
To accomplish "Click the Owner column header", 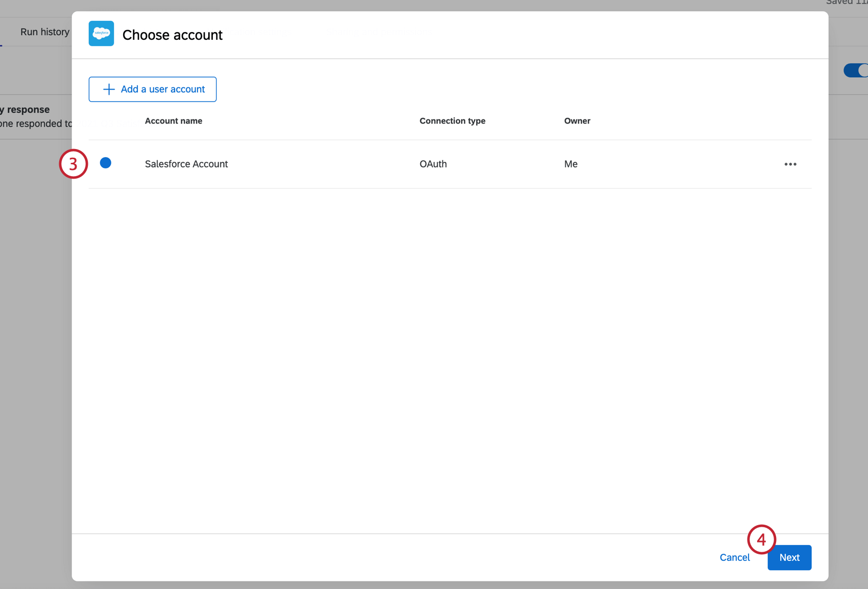I will pyautogui.click(x=577, y=121).
